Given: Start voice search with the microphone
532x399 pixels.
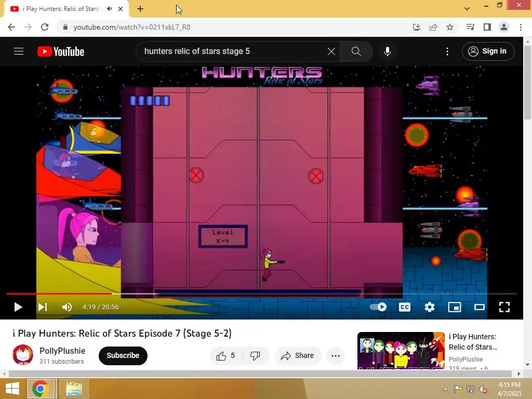Looking at the screenshot, I should tap(387, 51).
